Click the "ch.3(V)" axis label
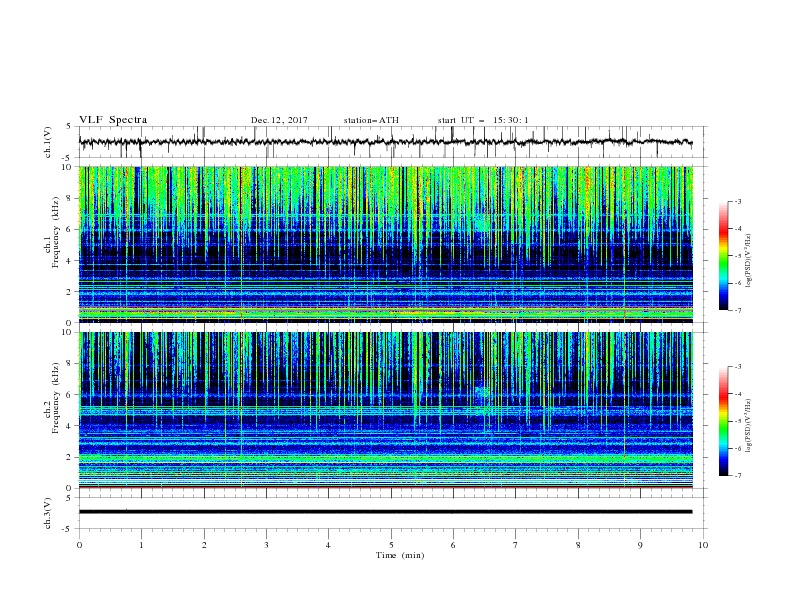Viewport: 792px width, 612px height. click(48, 513)
